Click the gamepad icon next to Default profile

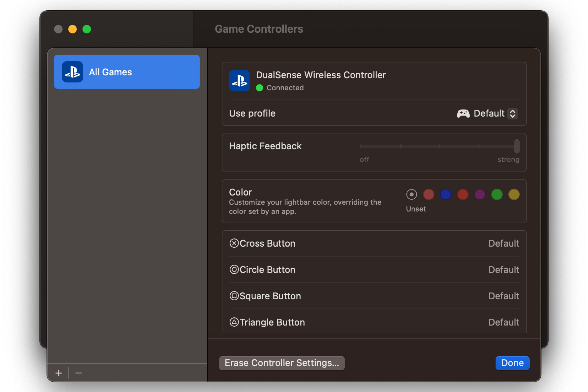tap(463, 113)
